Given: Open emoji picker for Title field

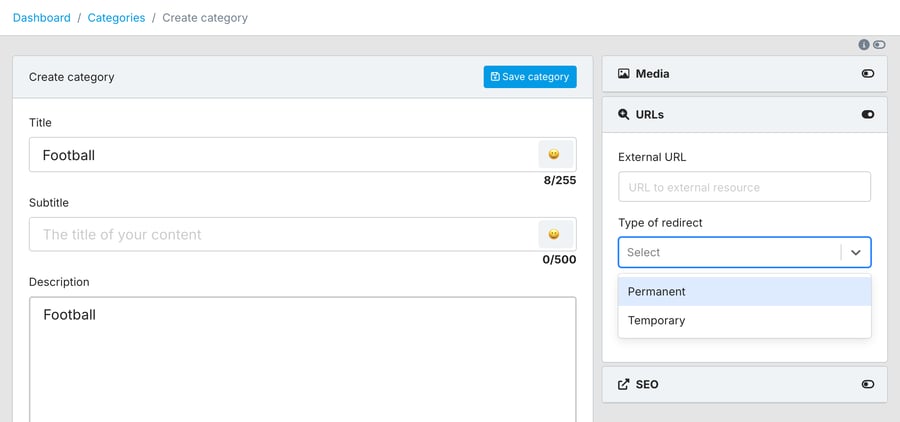Looking at the screenshot, I should [554, 154].
